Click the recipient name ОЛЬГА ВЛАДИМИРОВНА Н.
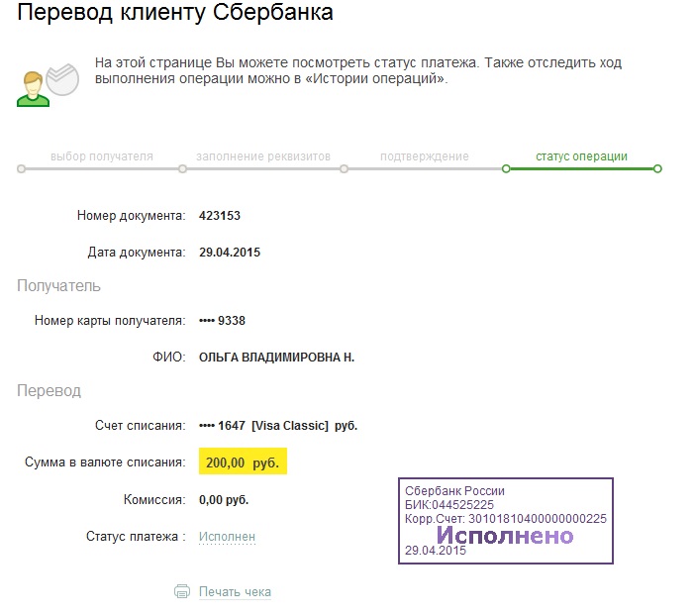 pyautogui.click(x=276, y=358)
